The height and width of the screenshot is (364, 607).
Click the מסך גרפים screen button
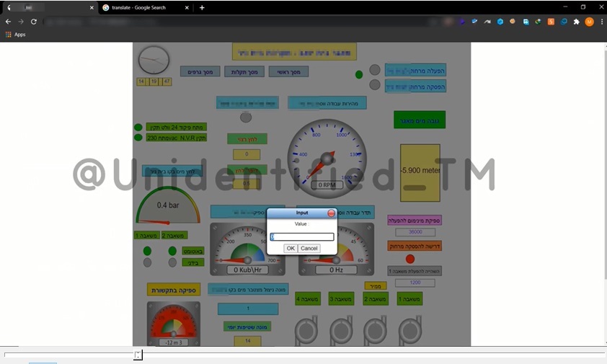pos(200,71)
